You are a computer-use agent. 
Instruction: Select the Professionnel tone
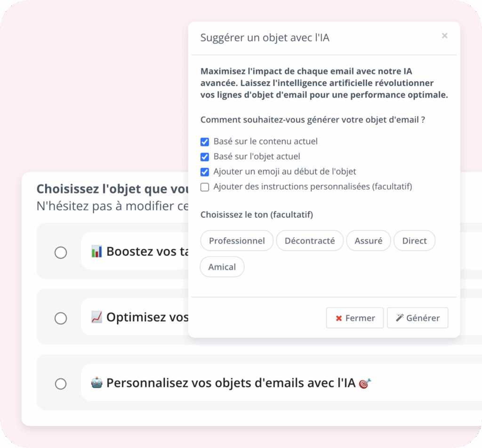tap(237, 240)
